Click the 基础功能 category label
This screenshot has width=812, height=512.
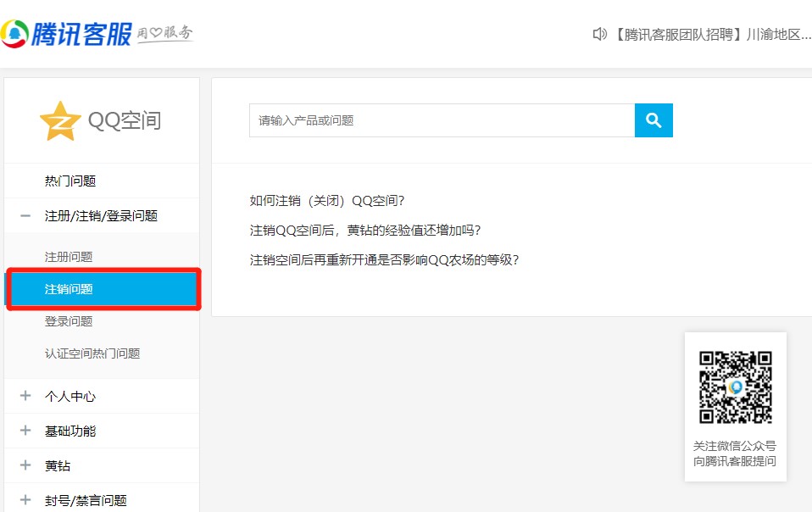click(x=70, y=431)
